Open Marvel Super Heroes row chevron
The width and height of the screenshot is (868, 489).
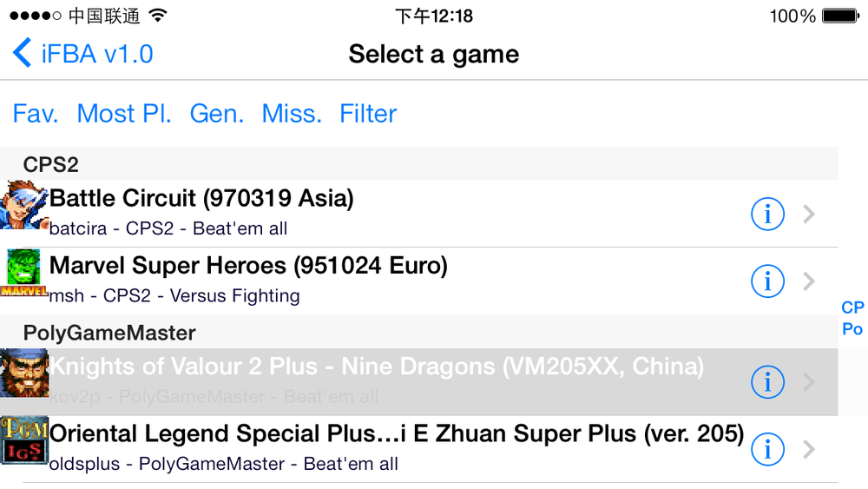pos(809,281)
